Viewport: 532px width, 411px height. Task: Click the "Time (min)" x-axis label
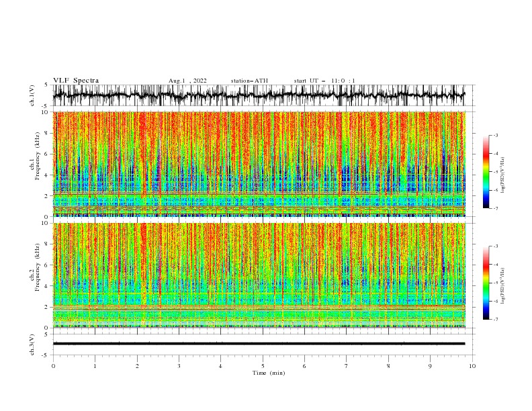tap(269, 373)
